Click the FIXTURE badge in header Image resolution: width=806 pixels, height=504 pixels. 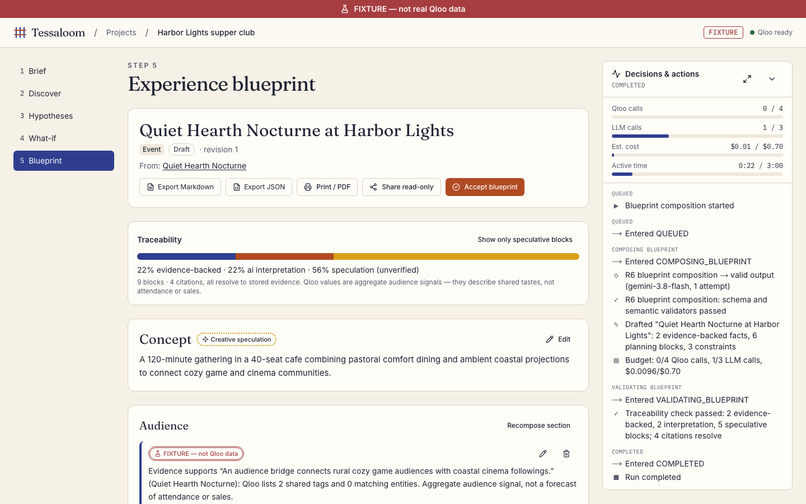tap(723, 32)
